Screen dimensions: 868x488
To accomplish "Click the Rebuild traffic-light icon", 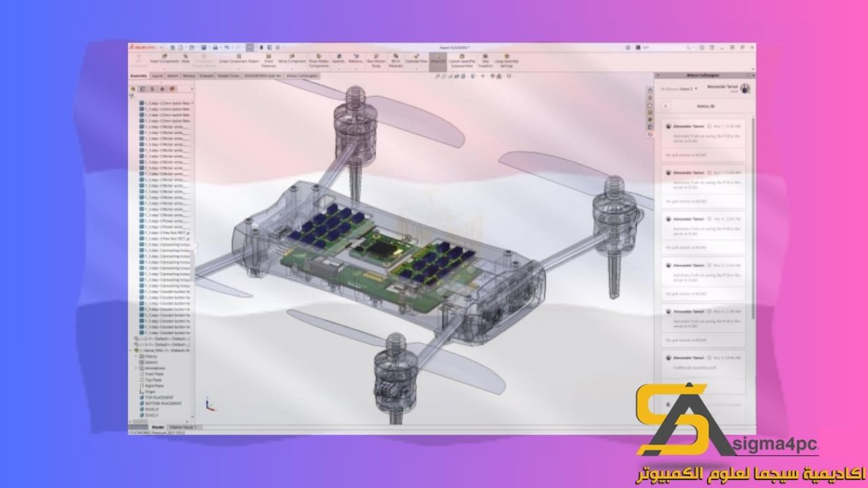I will coord(261,47).
